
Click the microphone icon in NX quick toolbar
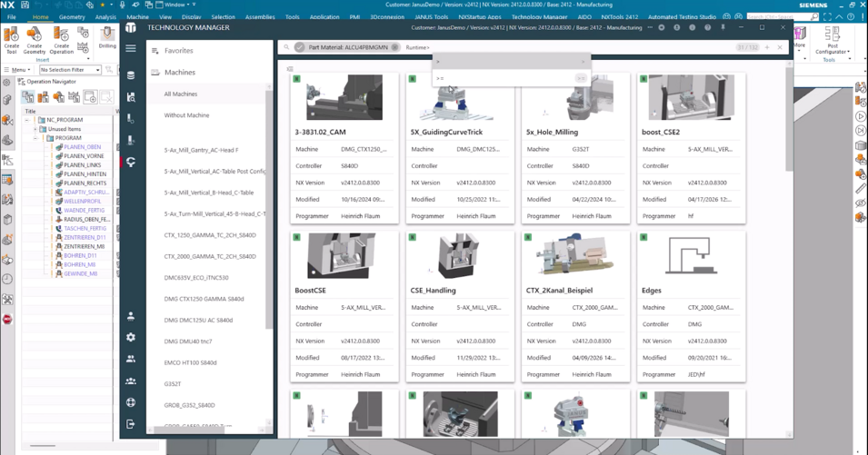123,5
